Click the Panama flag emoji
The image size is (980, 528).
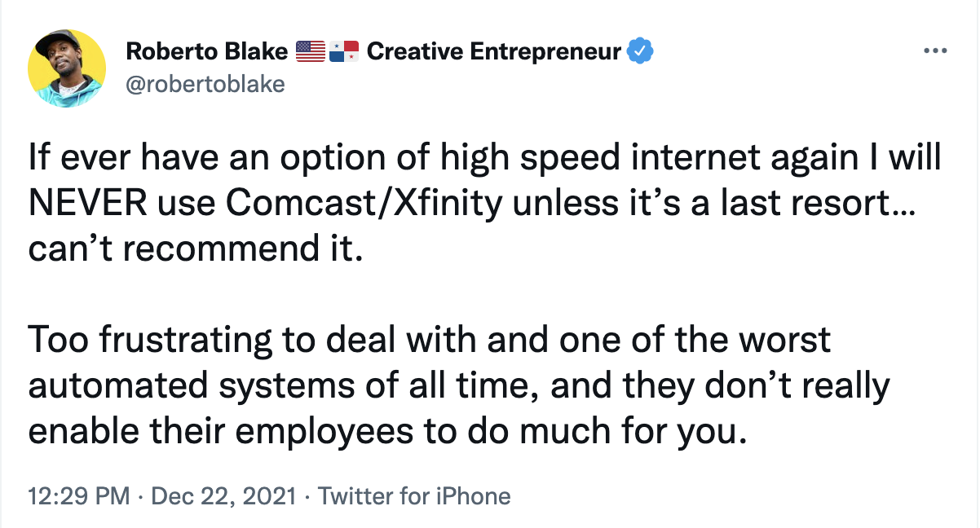click(344, 54)
